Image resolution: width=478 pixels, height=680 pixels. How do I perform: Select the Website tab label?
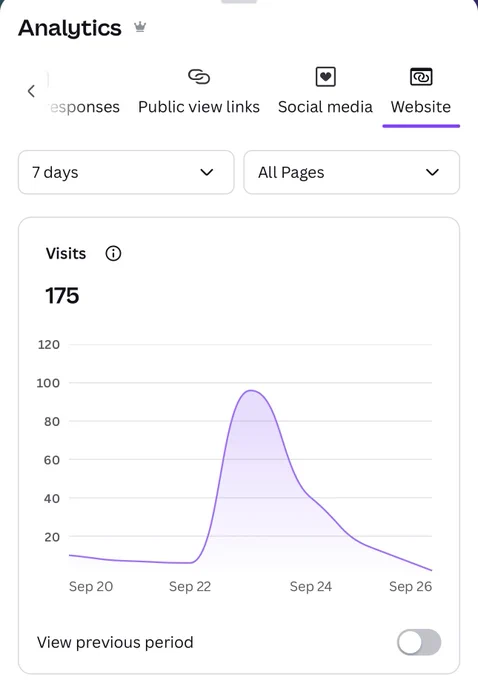[x=421, y=107]
